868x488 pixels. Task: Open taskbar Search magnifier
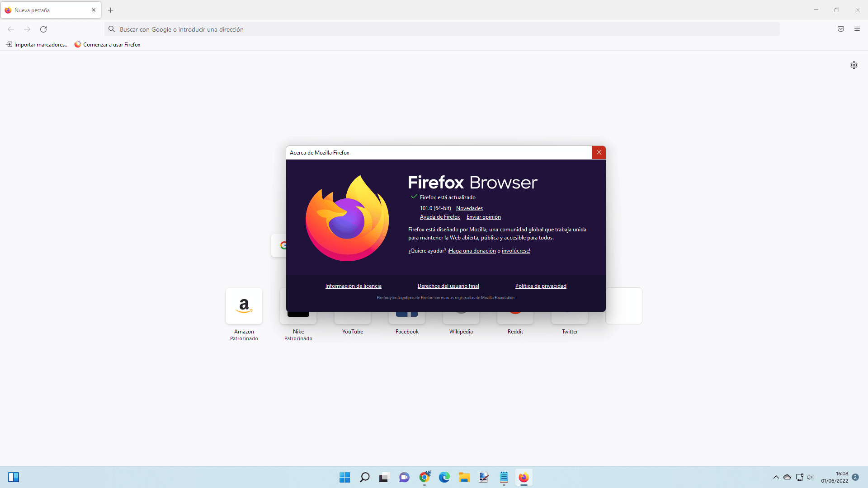pyautogui.click(x=364, y=477)
